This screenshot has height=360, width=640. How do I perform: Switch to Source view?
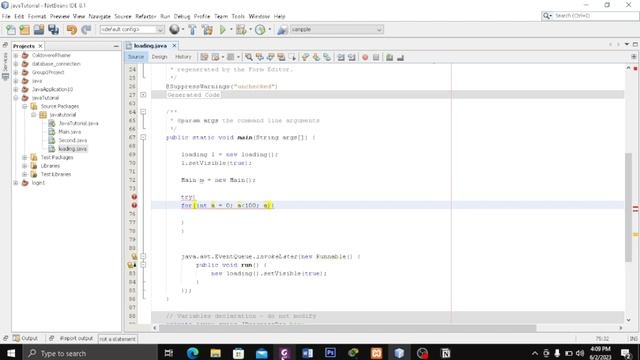(136, 57)
